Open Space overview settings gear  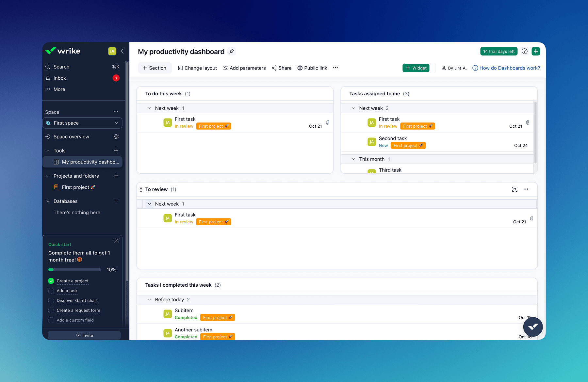tap(116, 137)
